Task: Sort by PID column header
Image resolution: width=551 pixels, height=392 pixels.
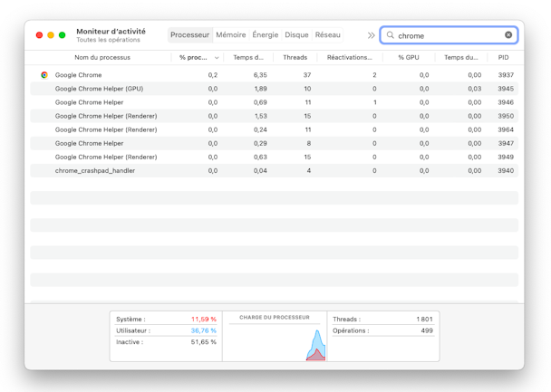Action: [x=503, y=58]
